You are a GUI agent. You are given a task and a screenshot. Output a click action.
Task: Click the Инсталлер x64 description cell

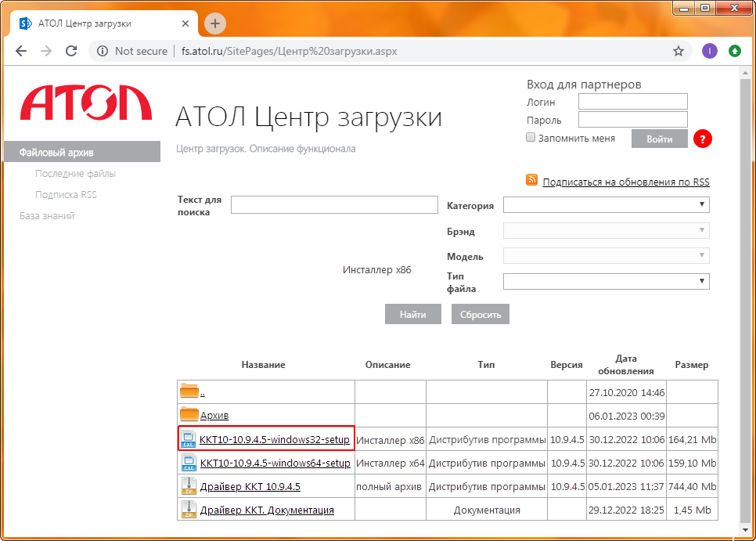(390, 463)
